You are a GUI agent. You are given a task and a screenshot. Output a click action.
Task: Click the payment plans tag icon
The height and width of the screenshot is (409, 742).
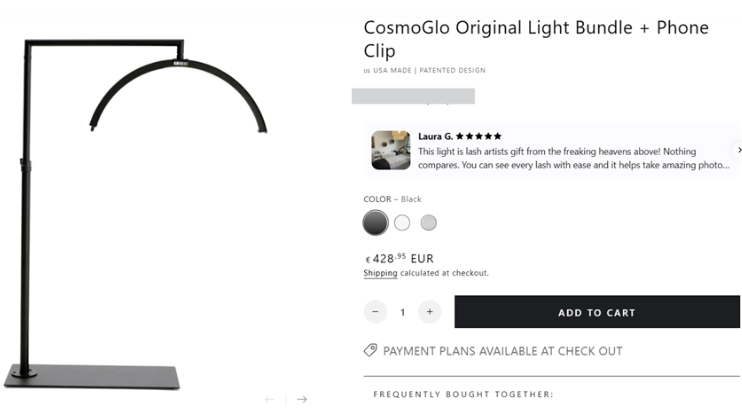pyautogui.click(x=370, y=351)
